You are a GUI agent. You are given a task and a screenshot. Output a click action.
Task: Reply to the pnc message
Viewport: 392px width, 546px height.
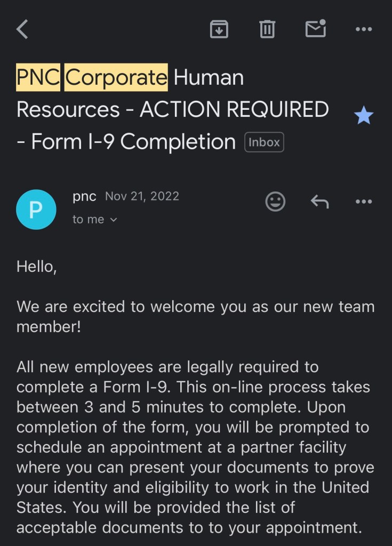point(319,202)
